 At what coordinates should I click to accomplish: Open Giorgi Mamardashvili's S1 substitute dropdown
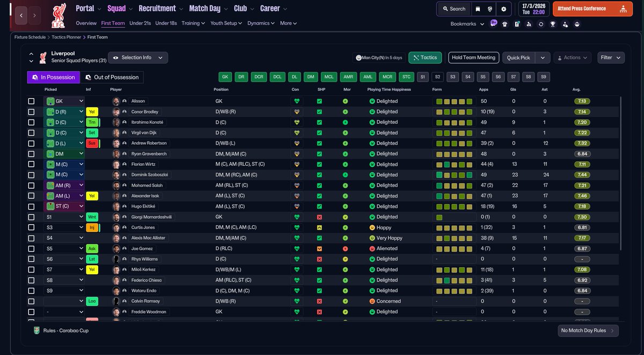coord(64,217)
